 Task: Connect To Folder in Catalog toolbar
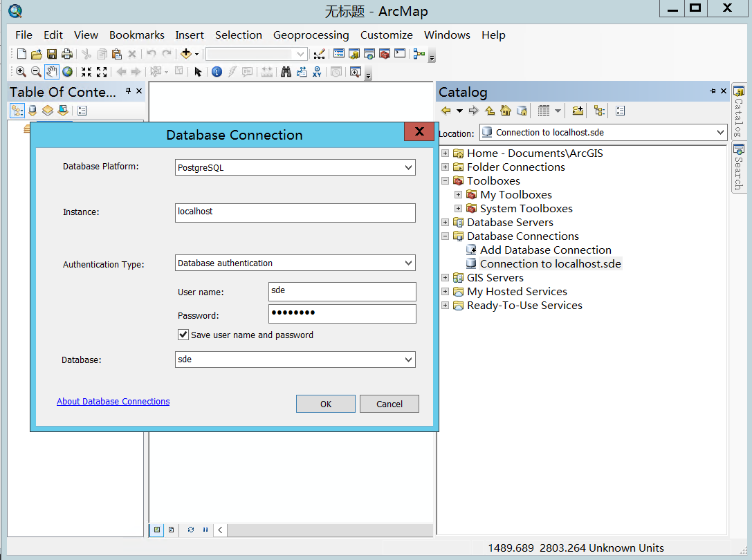click(x=578, y=111)
